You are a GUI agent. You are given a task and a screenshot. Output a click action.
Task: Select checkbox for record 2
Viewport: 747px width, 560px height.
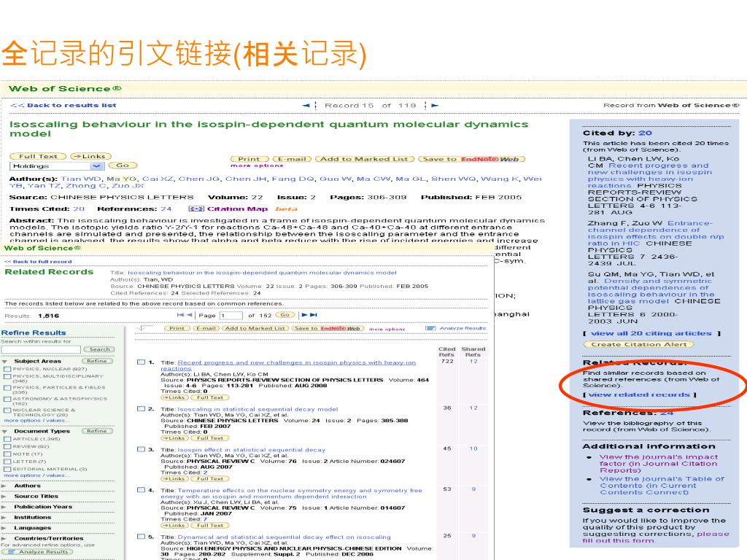coord(141,408)
